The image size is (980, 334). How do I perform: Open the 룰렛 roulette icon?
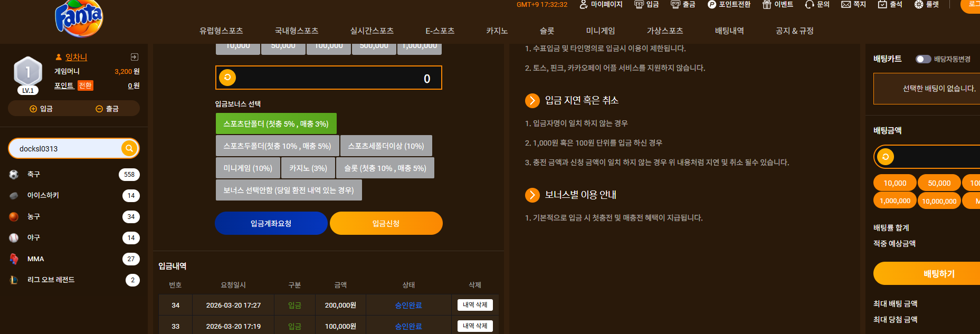point(919,4)
